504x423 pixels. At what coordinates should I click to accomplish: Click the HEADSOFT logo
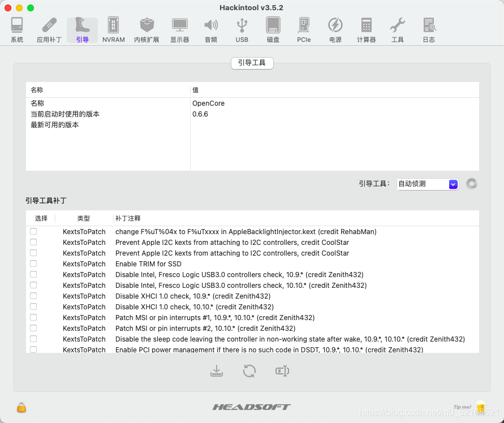click(251, 407)
